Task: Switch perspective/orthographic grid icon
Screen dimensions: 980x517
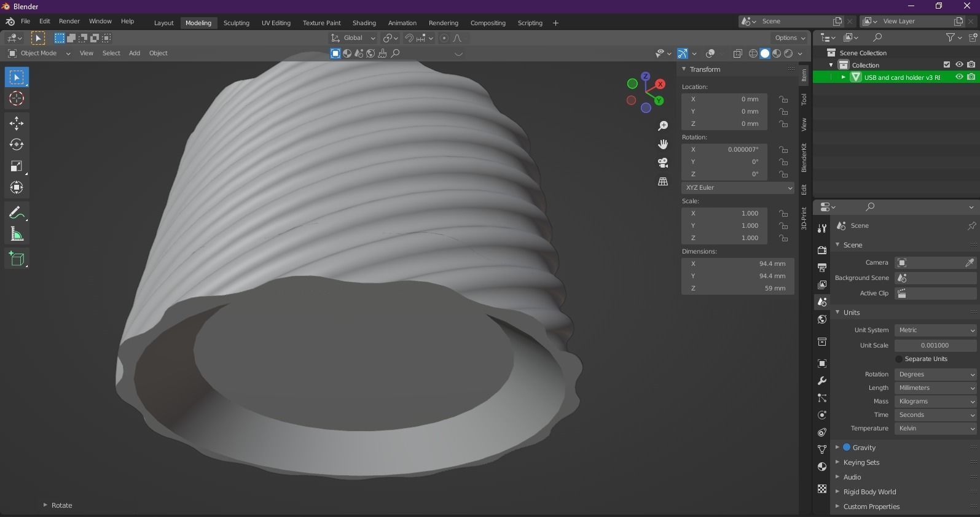Action: click(x=663, y=181)
